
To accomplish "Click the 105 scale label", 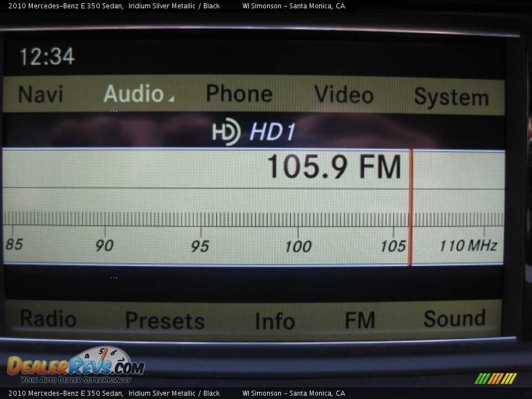I will (393, 246).
